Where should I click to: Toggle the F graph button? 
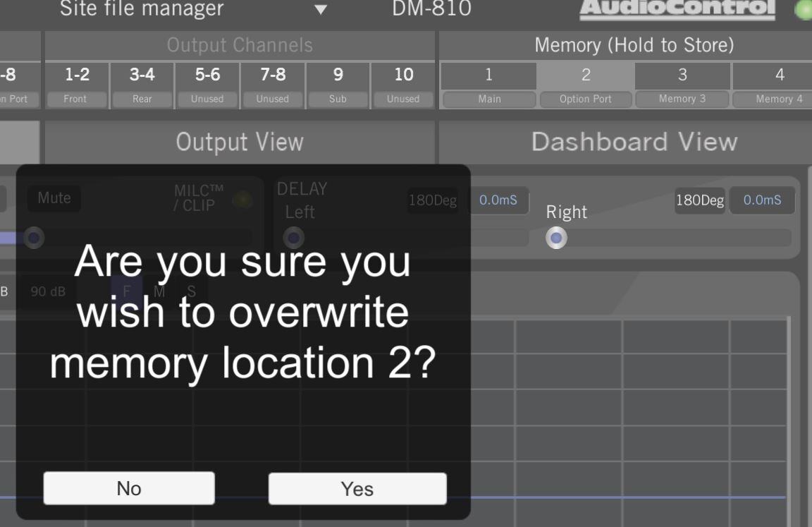click(x=126, y=291)
